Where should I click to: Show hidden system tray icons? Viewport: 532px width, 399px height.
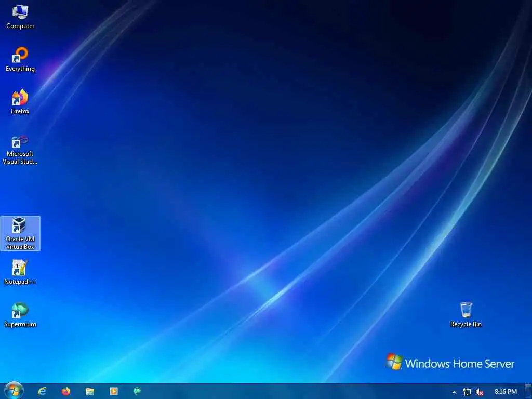click(454, 392)
